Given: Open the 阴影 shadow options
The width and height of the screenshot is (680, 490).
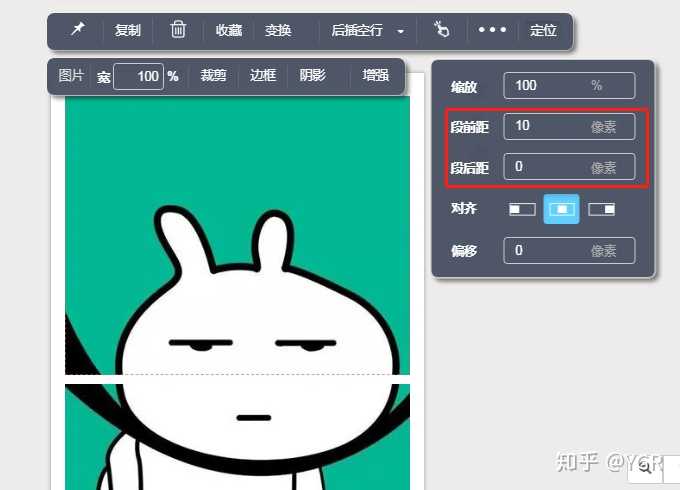Looking at the screenshot, I should tap(313, 75).
